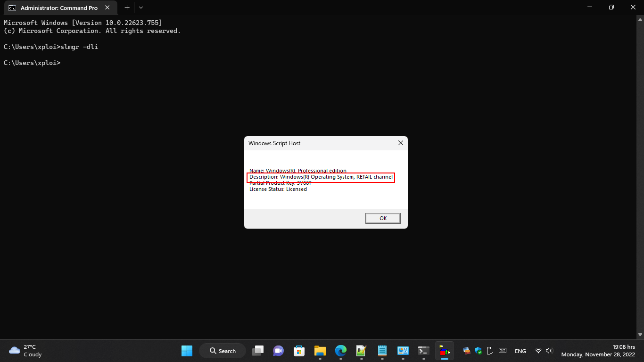Click the 'License Status: Licensed' text
This screenshot has width=644, height=362.
(278, 189)
